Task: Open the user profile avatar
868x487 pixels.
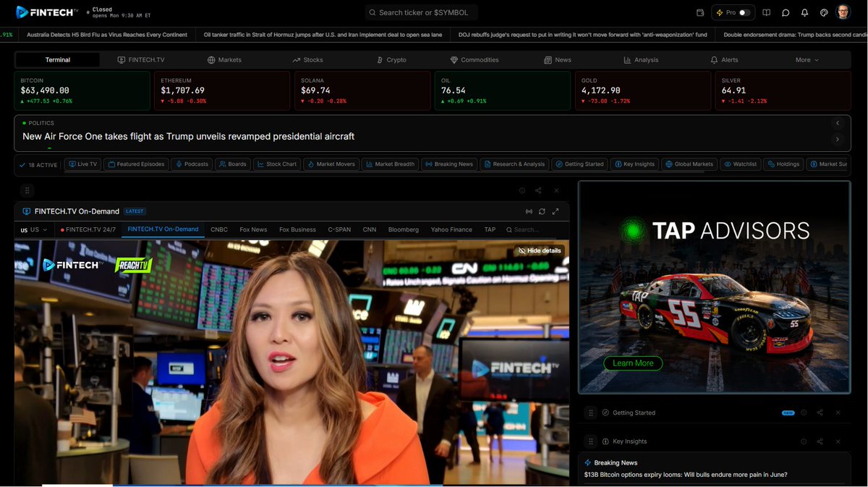Action: (x=843, y=12)
